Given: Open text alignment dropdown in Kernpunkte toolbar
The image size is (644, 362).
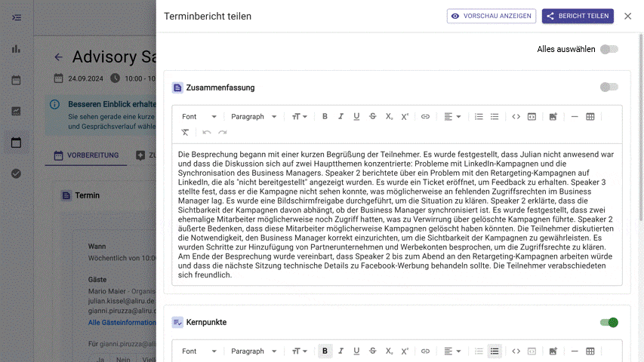Looking at the screenshot, I should [x=452, y=351].
